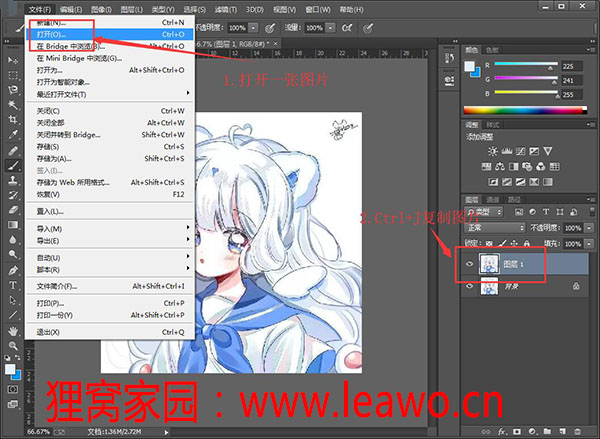Select the 图层 1 layer thumbnail
600x439 pixels.
[489, 264]
